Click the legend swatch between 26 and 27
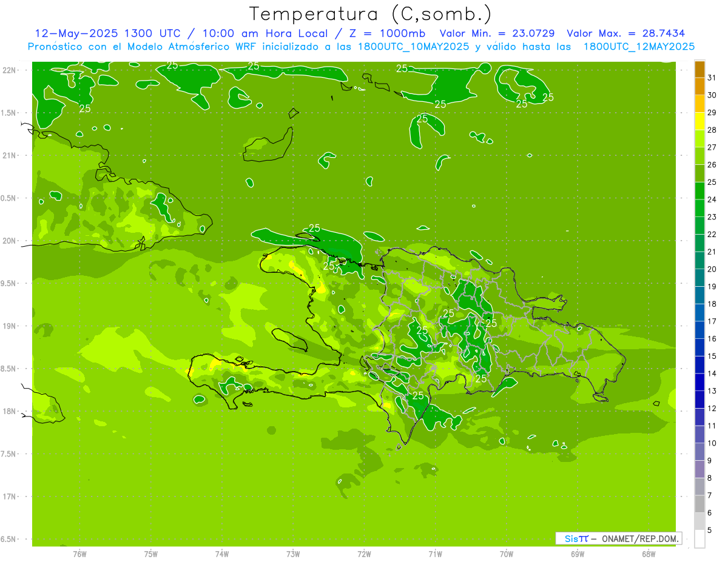The width and height of the screenshot is (728, 562). pos(699,156)
